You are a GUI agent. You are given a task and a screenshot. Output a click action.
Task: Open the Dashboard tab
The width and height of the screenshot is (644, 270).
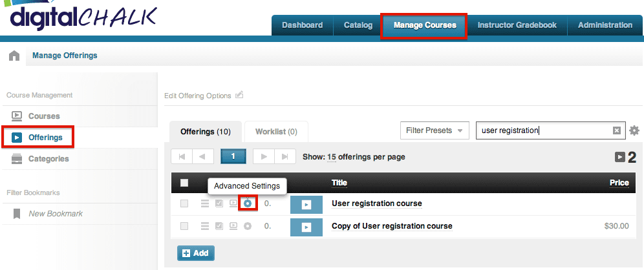point(303,25)
